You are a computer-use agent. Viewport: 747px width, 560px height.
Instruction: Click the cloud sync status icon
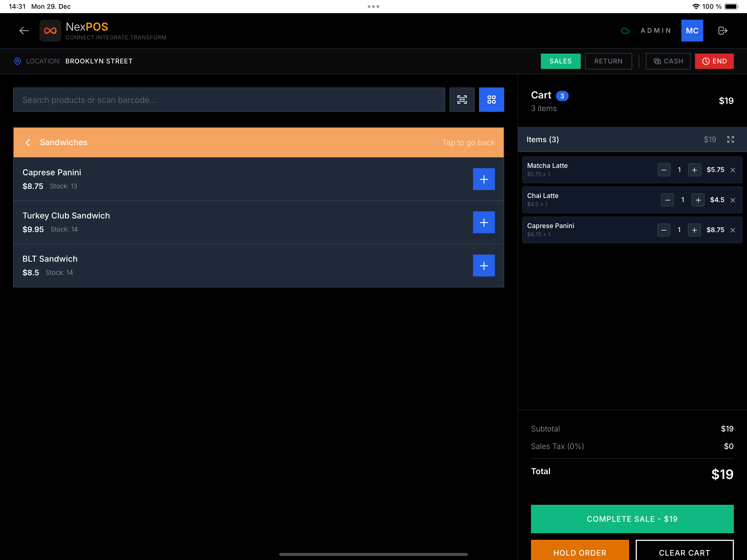(625, 30)
